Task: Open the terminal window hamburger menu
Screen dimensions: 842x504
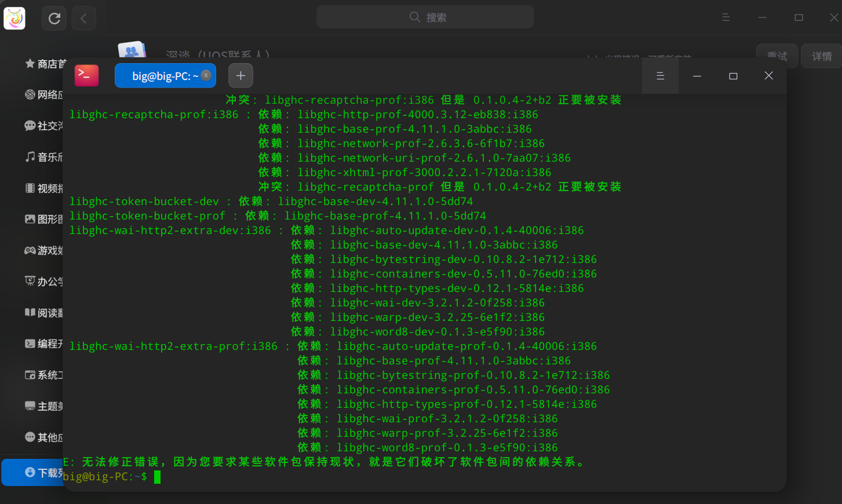Action: pyautogui.click(x=660, y=76)
